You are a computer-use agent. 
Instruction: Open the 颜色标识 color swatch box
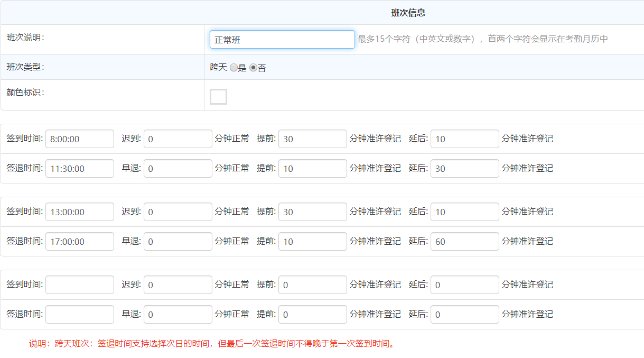pos(218,97)
